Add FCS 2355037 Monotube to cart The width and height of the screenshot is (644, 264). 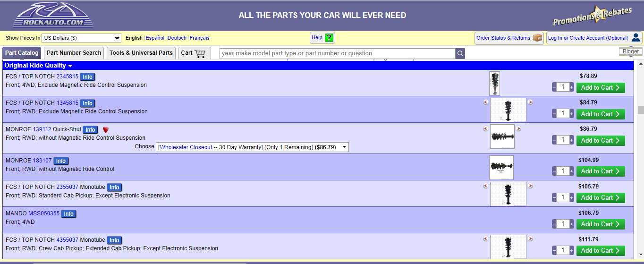(601, 197)
